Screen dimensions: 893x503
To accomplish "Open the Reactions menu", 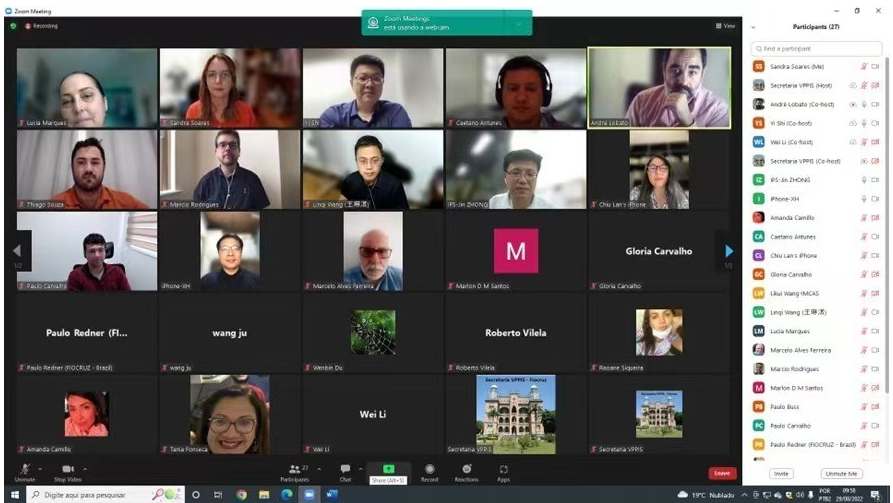I will tap(466, 469).
